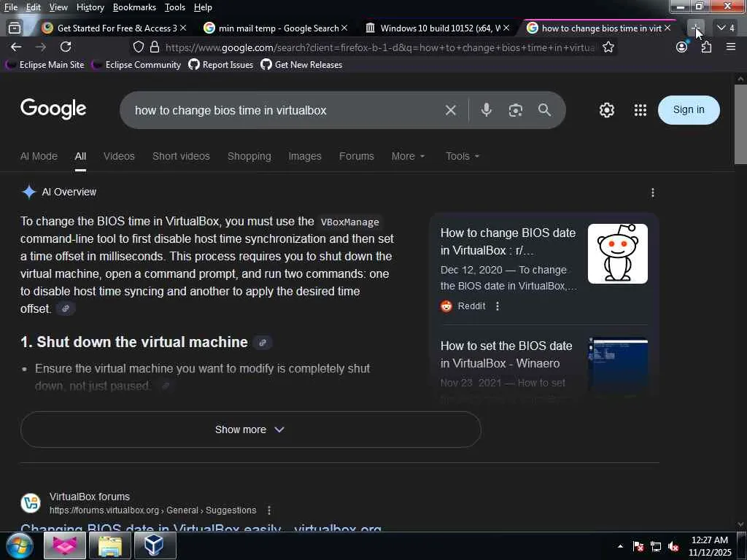
Task: Open the Edit menu
Action: pos(34,7)
